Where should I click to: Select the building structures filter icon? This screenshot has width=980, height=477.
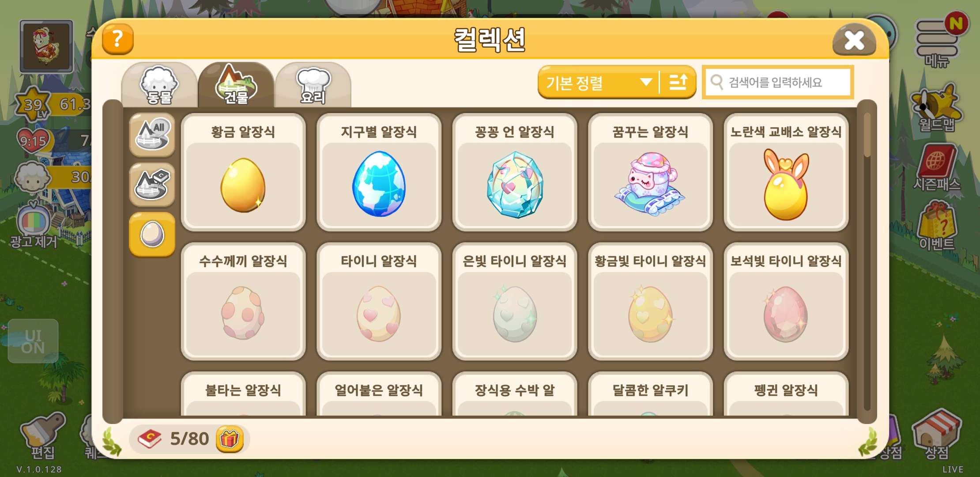[152, 185]
